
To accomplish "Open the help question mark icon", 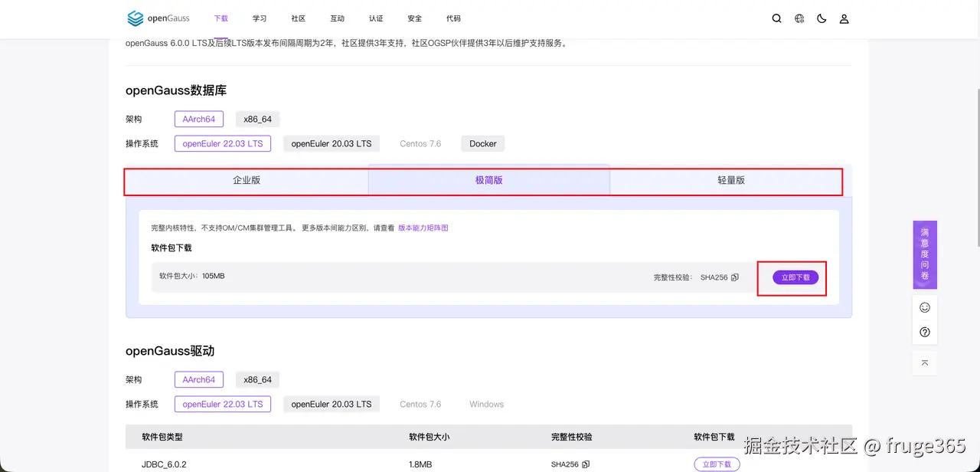I will (925, 332).
